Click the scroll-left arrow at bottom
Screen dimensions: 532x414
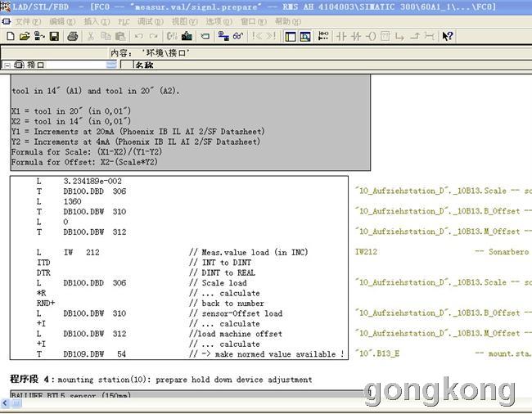(x=5, y=403)
